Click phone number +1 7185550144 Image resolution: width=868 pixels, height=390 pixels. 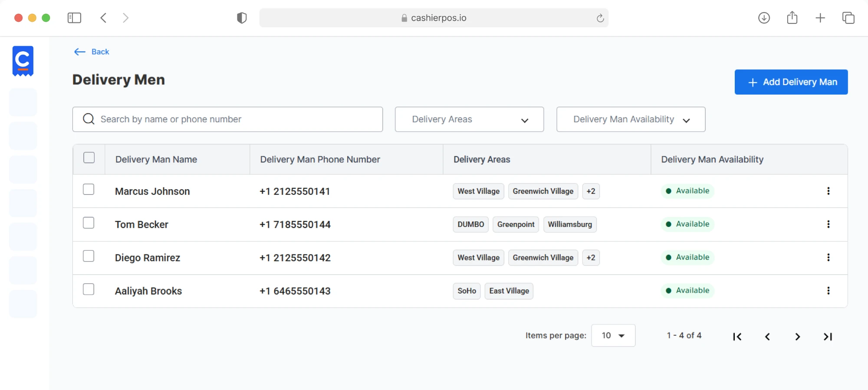click(x=295, y=225)
